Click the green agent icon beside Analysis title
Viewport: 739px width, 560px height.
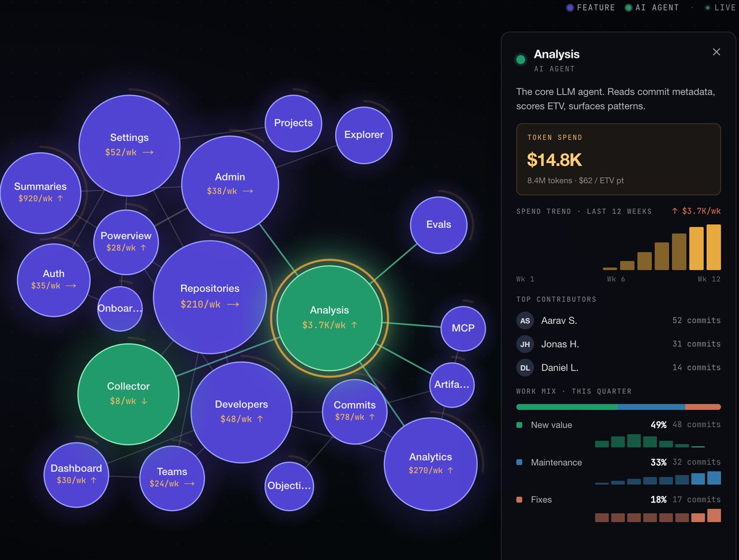pos(521,60)
